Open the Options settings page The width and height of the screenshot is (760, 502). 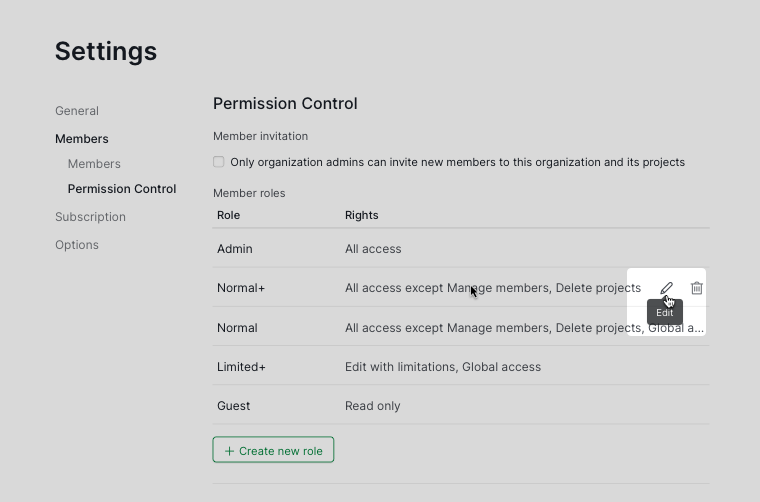click(x=77, y=245)
